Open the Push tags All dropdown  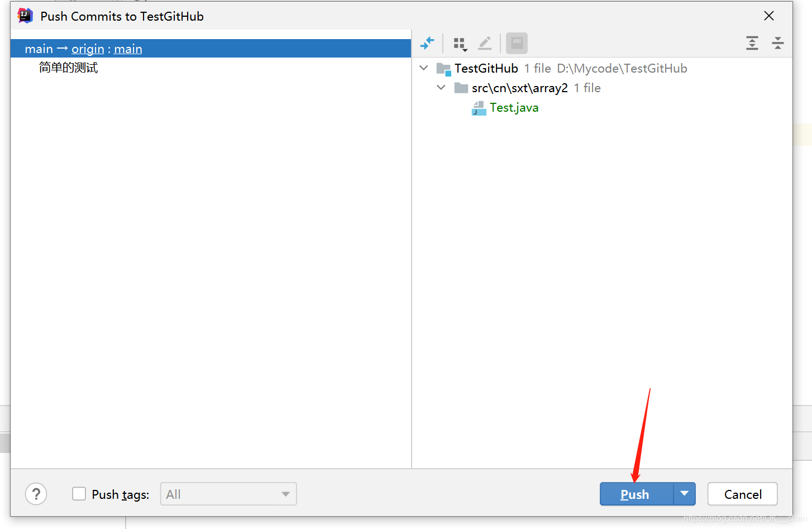(x=228, y=494)
